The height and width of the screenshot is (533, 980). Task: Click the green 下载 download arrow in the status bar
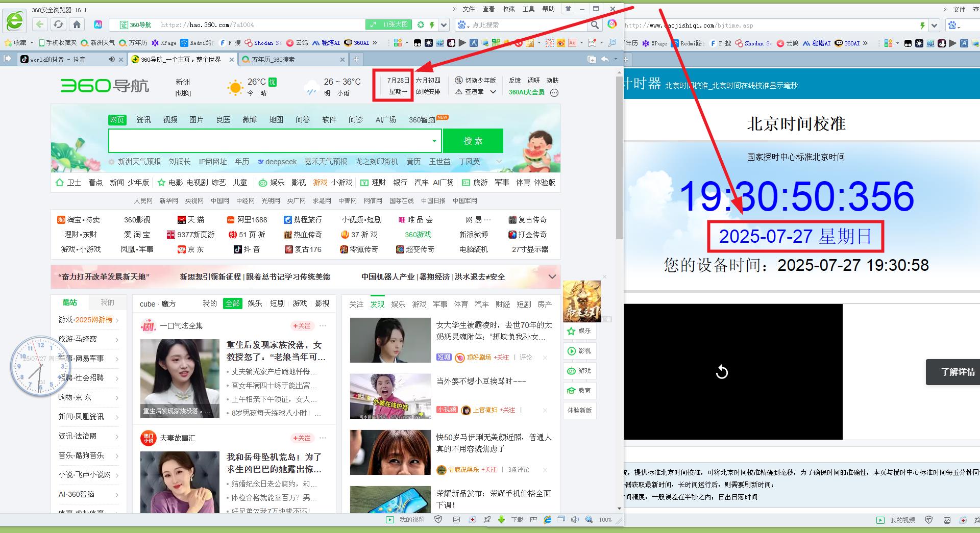[x=501, y=520]
